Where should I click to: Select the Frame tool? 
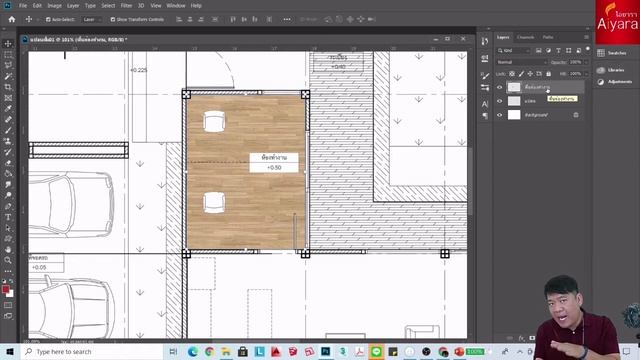click(x=8, y=98)
